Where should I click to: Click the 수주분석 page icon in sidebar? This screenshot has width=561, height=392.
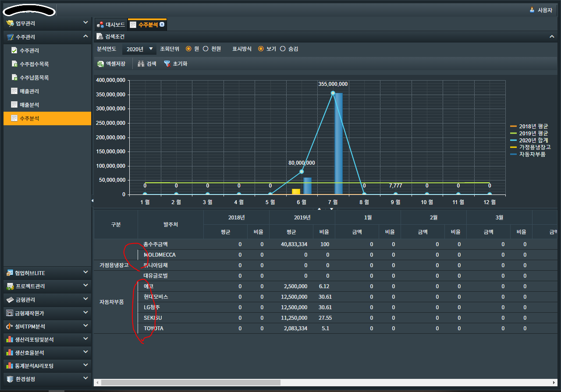click(14, 119)
